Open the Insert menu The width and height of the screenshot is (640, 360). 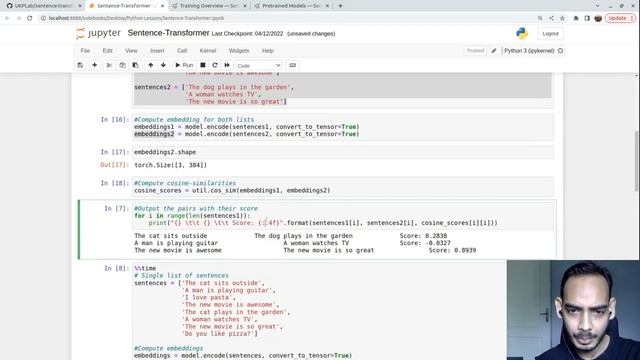[x=157, y=51]
